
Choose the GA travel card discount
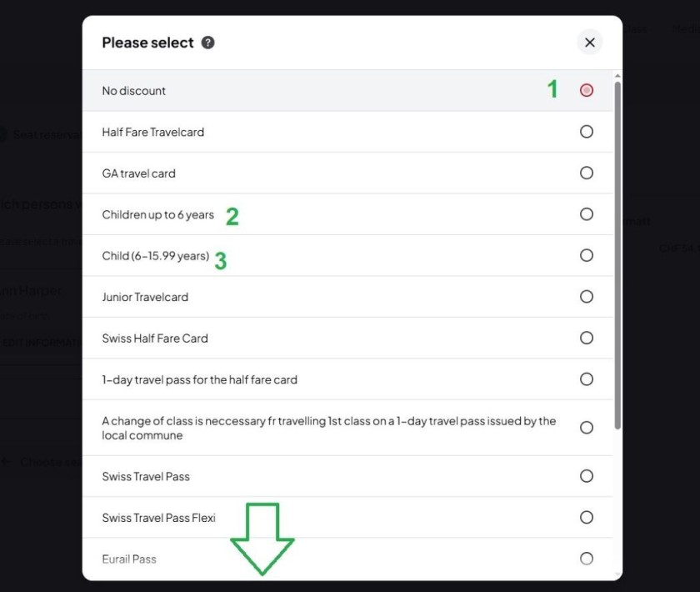[587, 173]
